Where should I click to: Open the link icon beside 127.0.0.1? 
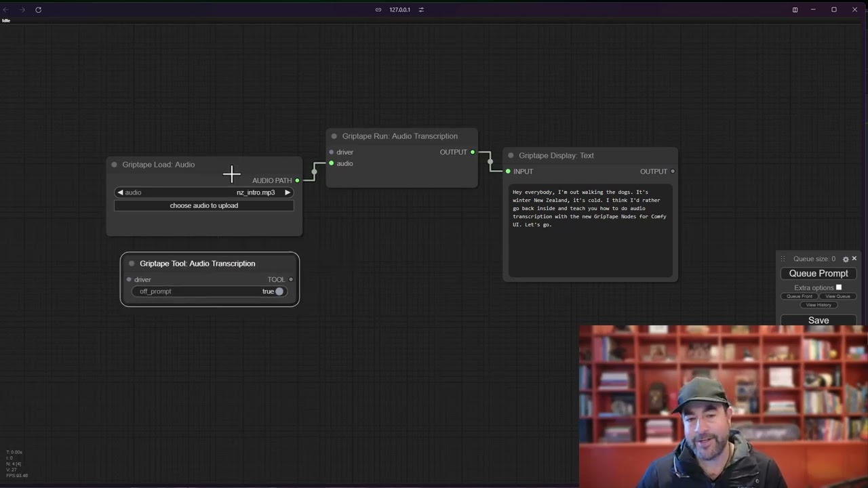point(378,9)
